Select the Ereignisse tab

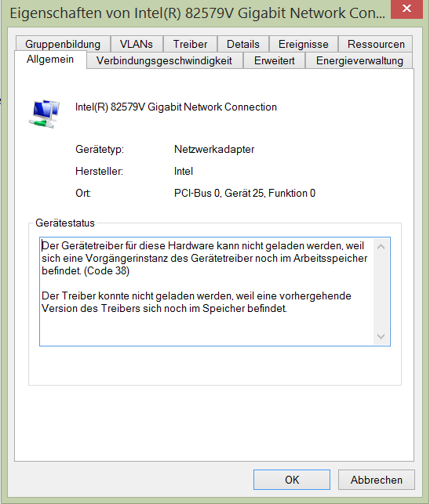pos(303,44)
